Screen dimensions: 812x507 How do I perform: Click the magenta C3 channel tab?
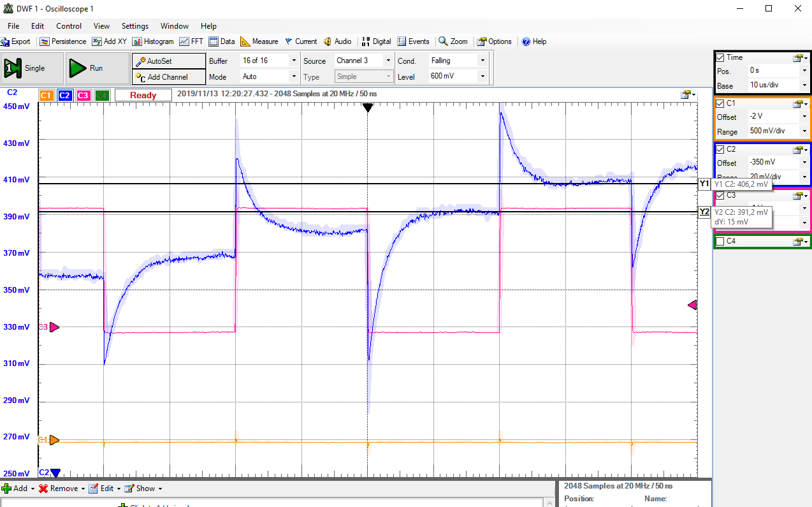pyautogui.click(x=83, y=96)
